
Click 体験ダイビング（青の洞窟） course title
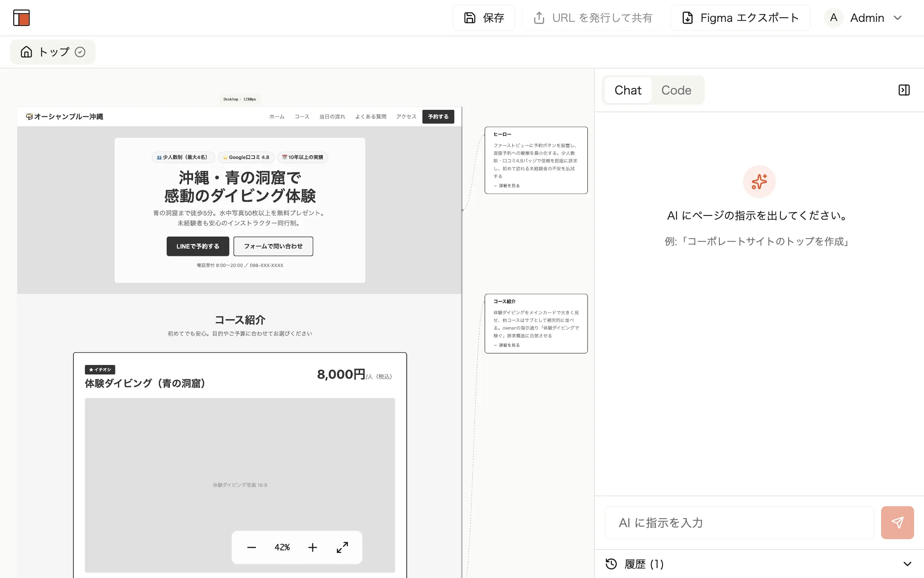click(145, 384)
